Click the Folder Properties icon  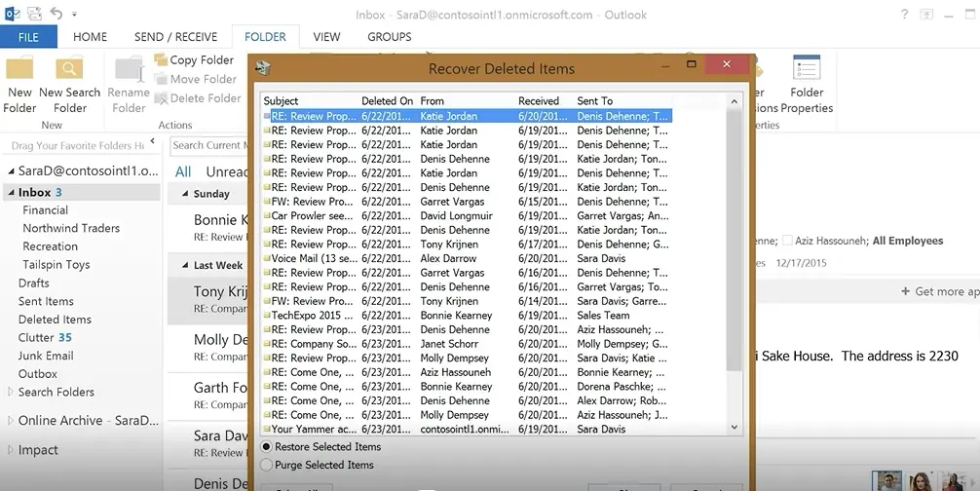(807, 67)
